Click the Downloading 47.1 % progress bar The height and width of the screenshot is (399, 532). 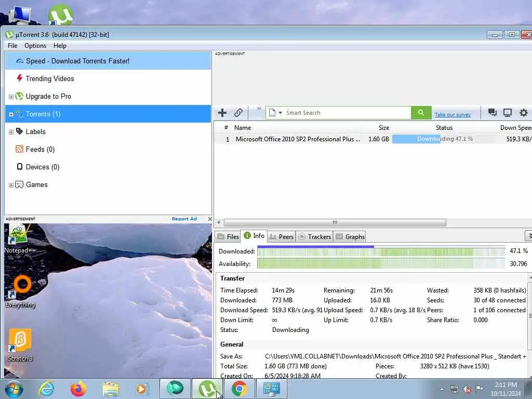pyautogui.click(x=444, y=139)
